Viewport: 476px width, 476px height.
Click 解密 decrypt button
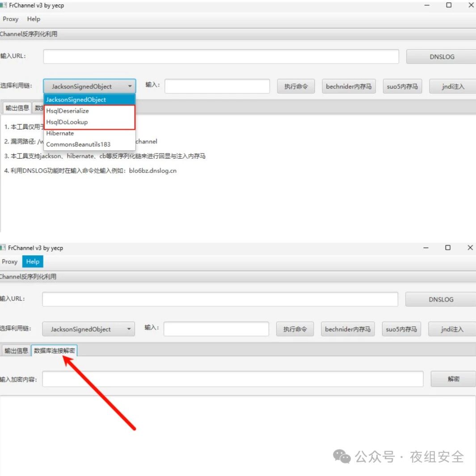click(453, 379)
